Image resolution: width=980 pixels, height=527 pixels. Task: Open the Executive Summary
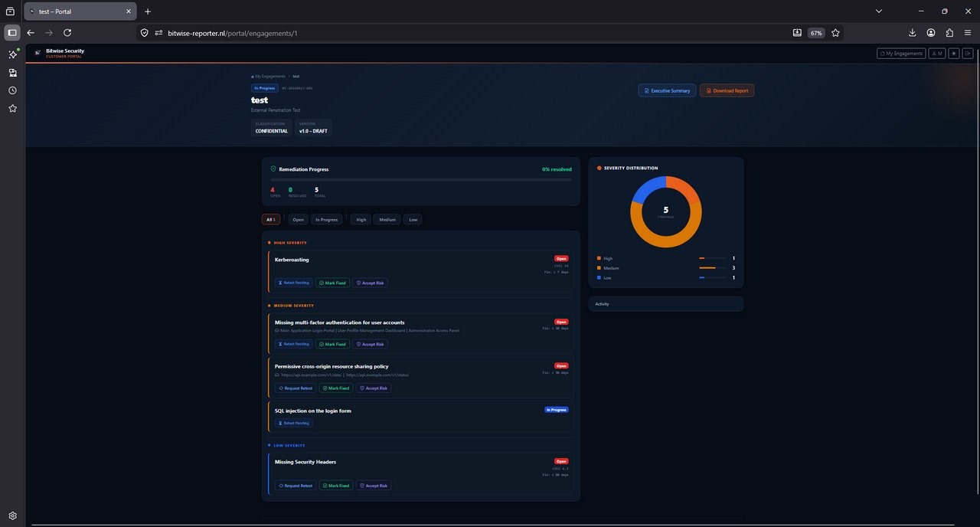(x=667, y=90)
